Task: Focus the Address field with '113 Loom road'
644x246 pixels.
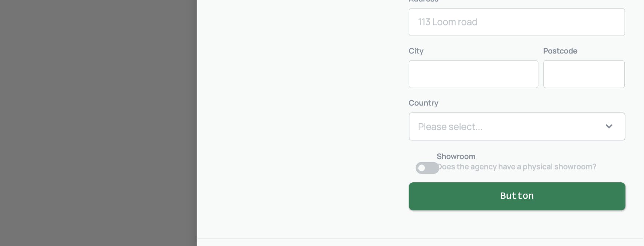Action: tap(517, 22)
